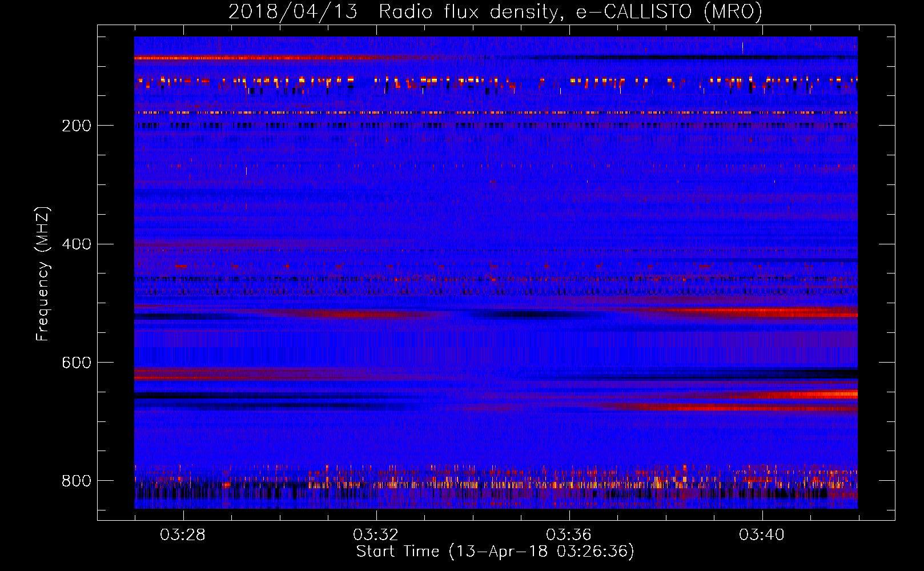Click the 400 frequency tick label
The width and height of the screenshot is (924, 571).
pos(77,244)
